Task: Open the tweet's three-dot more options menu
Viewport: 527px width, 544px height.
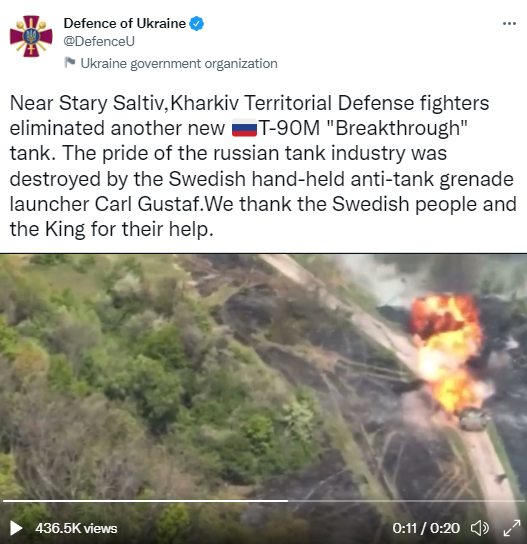Action: [509, 24]
